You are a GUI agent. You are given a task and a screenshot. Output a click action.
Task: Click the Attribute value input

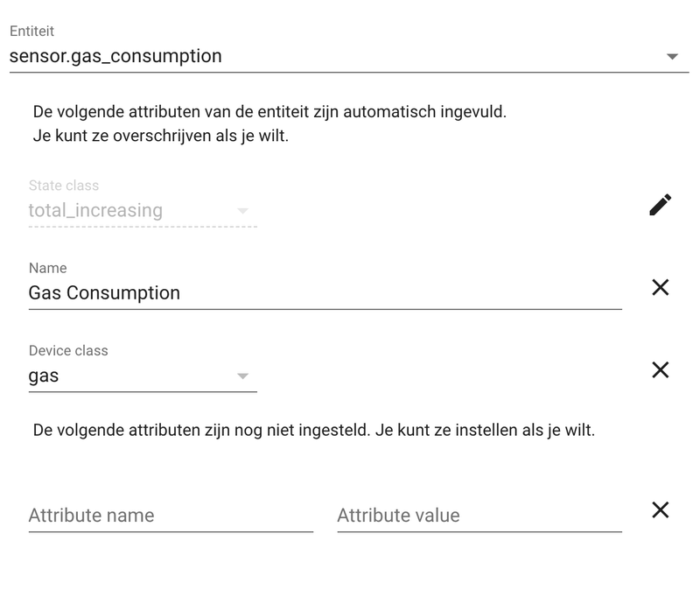[479, 516]
